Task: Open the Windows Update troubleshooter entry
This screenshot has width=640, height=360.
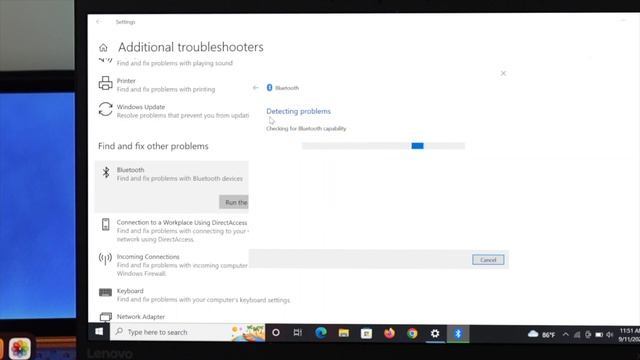Action: pos(172,111)
